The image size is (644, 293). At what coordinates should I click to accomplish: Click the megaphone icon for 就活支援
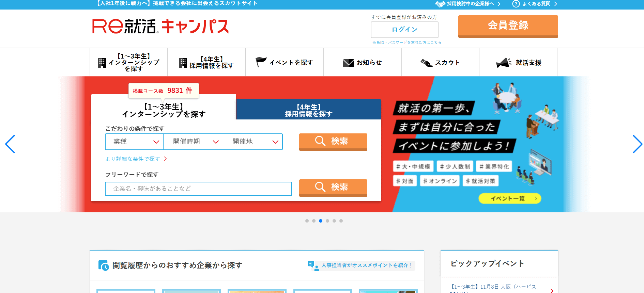[504, 63]
